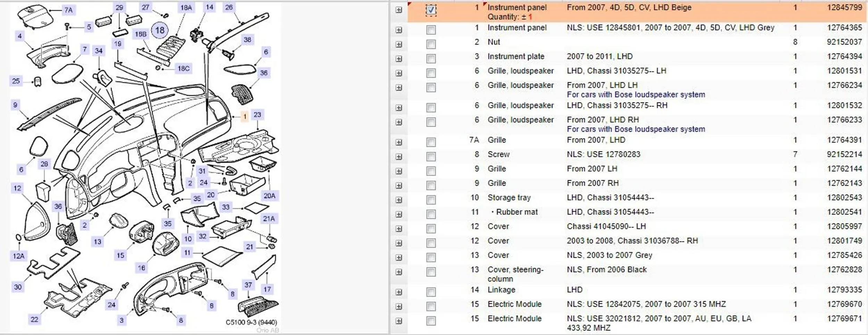868x335 pixels.
Task: Select the highlighted callout 1 in the diagram
Action: click(245, 117)
